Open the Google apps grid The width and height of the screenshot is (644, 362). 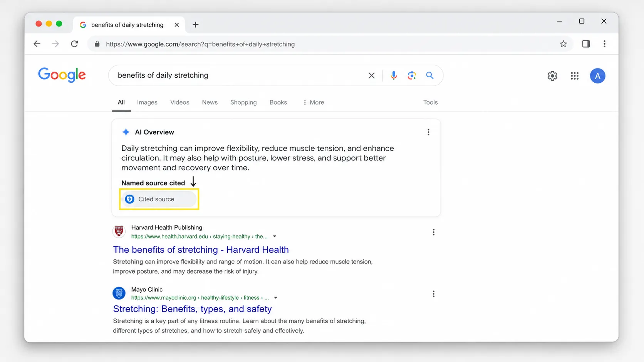pos(575,76)
